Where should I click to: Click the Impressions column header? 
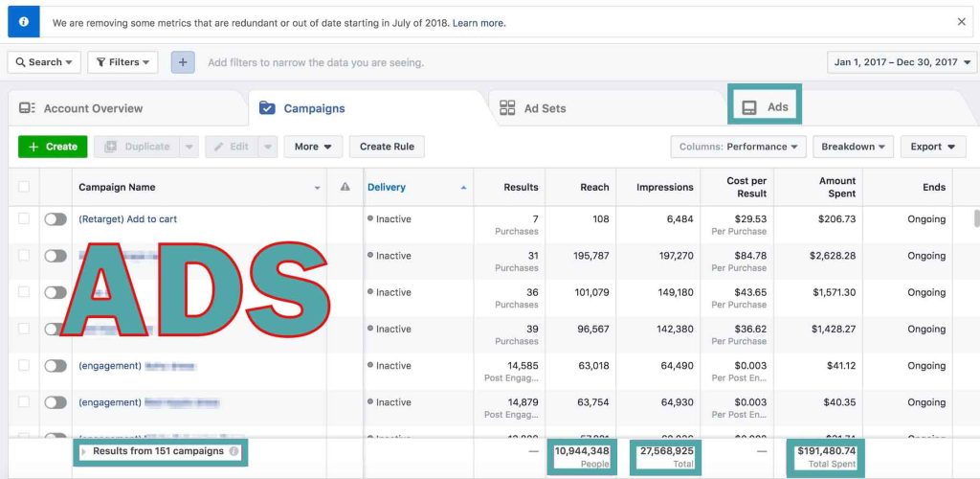pyautogui.click(x=665, y=187)
